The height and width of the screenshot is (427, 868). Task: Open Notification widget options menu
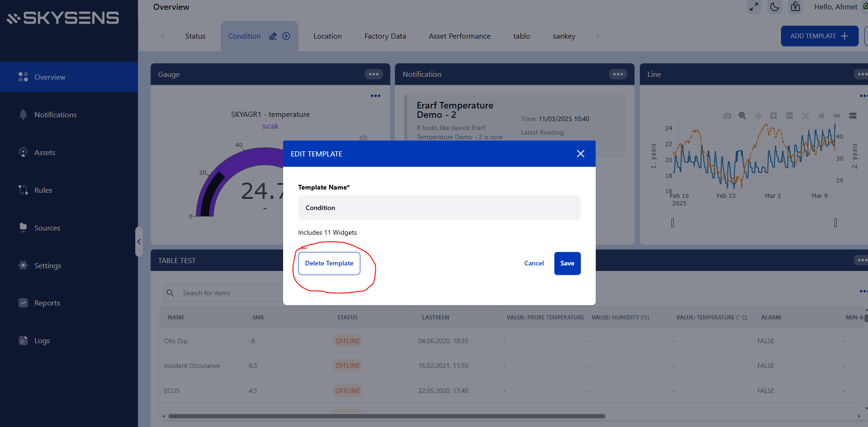point(618,75)
